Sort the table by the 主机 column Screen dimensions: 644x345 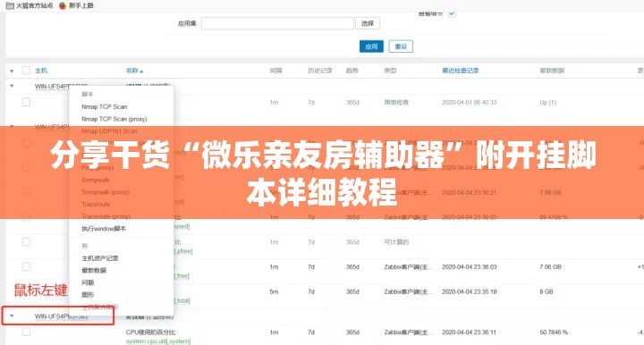[41, 71]
